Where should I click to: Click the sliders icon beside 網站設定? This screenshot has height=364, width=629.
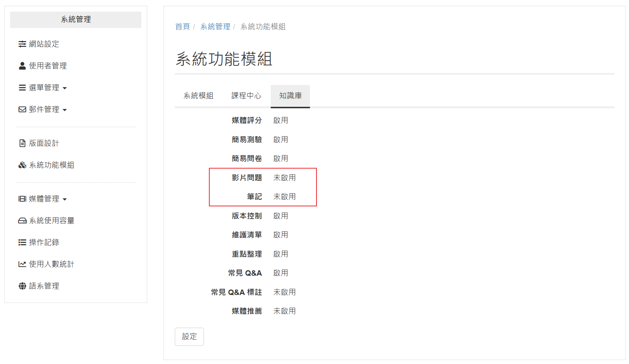point(22,44)
